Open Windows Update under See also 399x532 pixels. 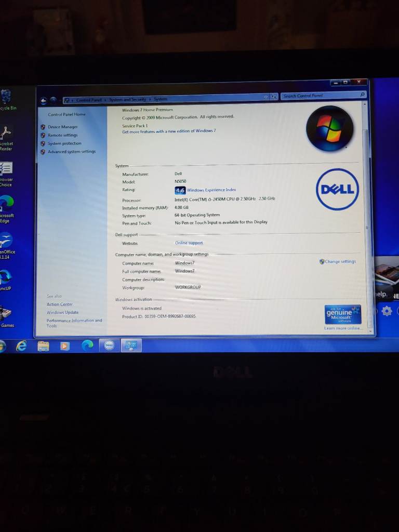coord(62,312)
